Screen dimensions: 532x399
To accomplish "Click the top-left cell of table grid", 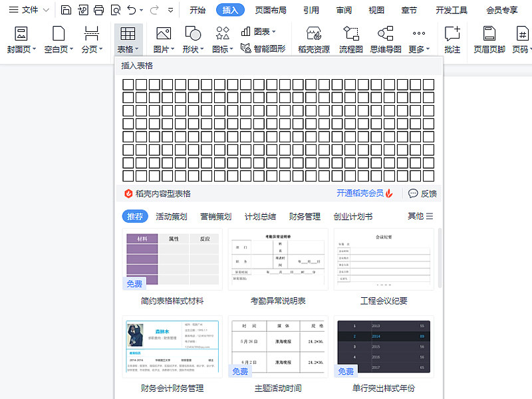I will click(128, 84).
